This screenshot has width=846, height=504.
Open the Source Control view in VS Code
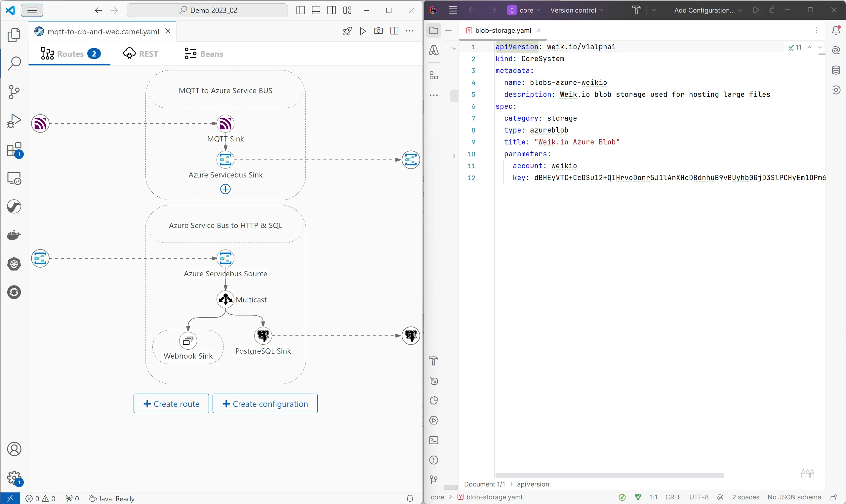[14, 92]
